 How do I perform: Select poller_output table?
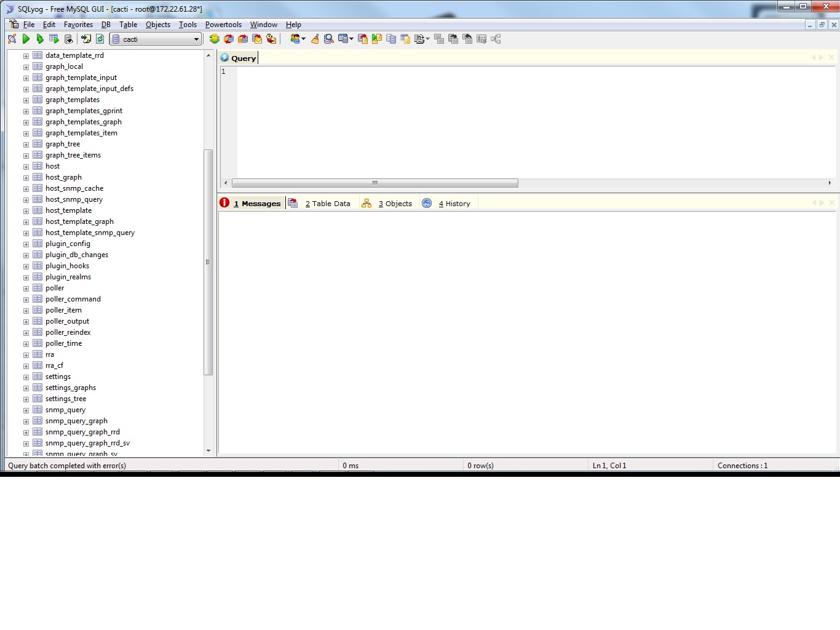coord(67,321)
